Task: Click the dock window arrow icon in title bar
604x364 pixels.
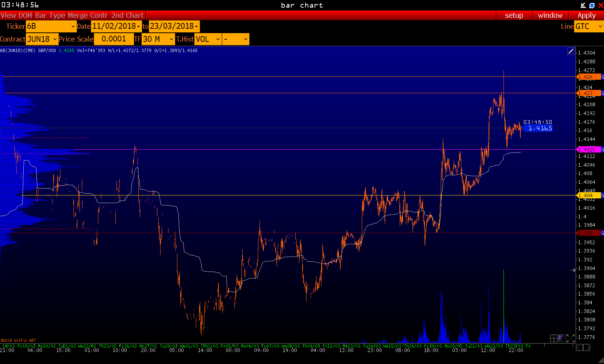Action: tap(583, 5)
